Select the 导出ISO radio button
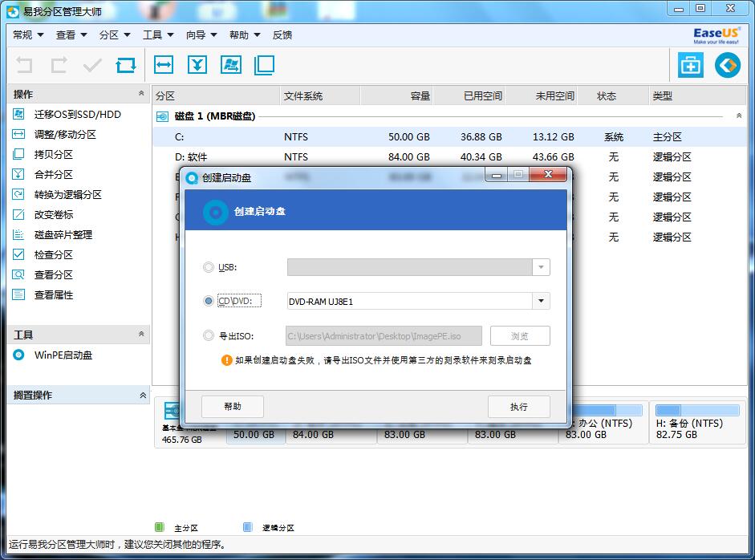755x560 pixels. click(x=209, y=335)
